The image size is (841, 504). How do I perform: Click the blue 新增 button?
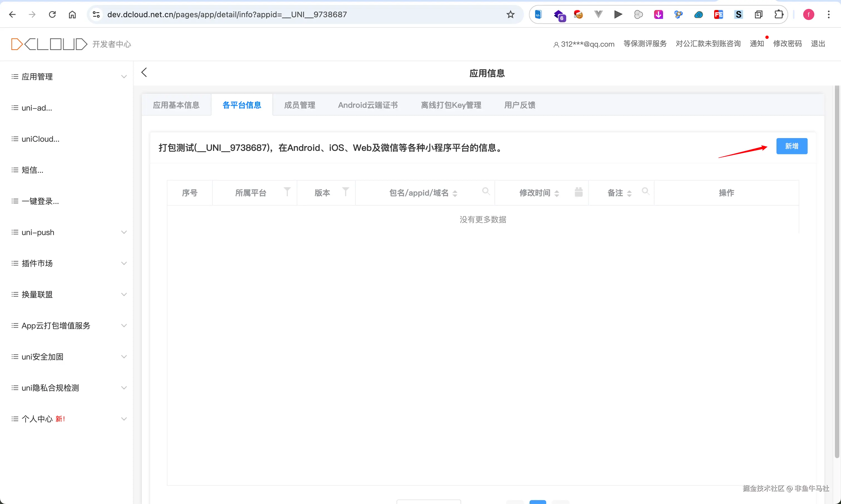[791, 146]
